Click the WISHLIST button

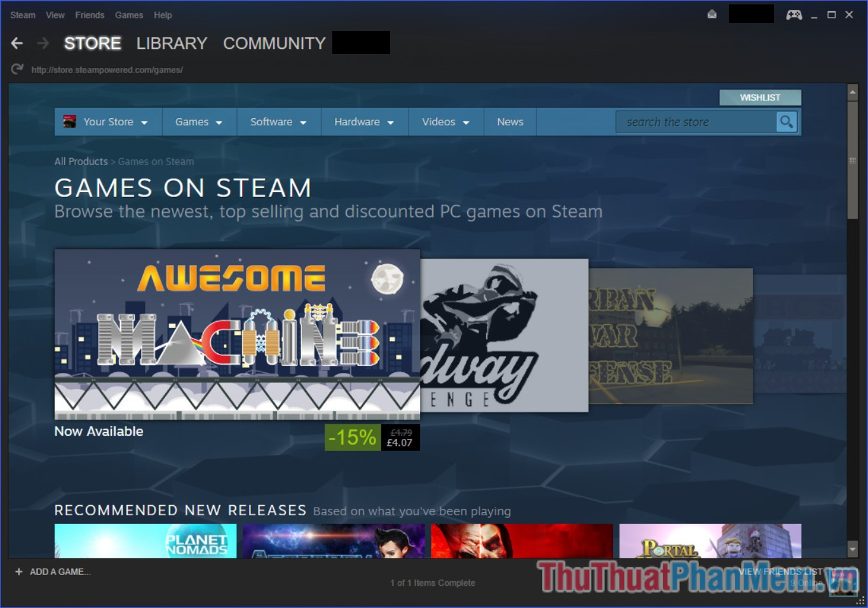[x=760, y=97]
